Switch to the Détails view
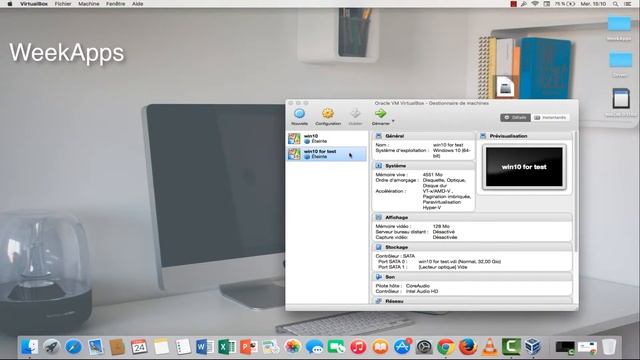The width and height of the screenshot is (640, 360). (x=516, y=118)
